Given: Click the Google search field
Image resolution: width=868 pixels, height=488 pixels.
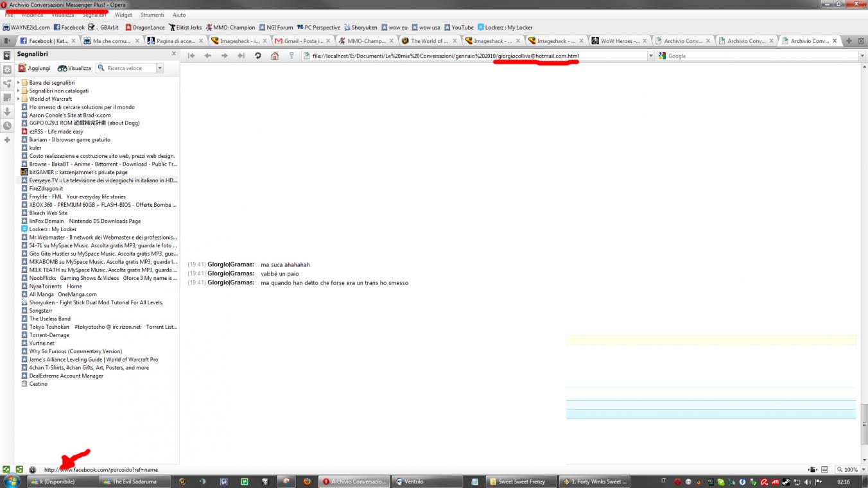Looking at the screenshot, I should (763, 56).
